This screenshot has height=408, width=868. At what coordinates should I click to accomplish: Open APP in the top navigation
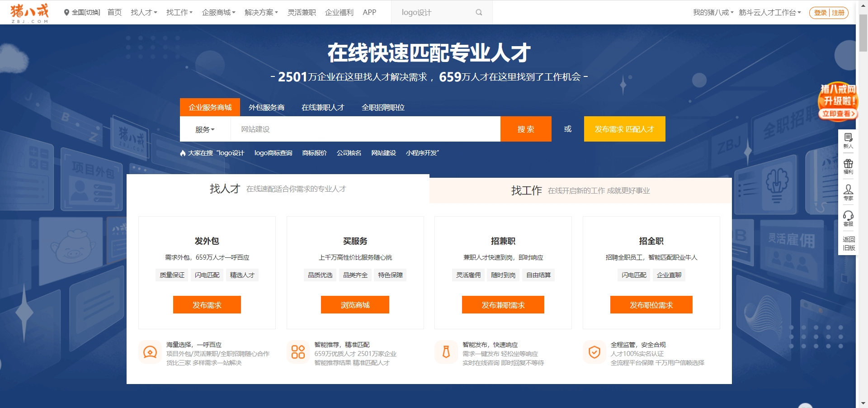[369, 13]
